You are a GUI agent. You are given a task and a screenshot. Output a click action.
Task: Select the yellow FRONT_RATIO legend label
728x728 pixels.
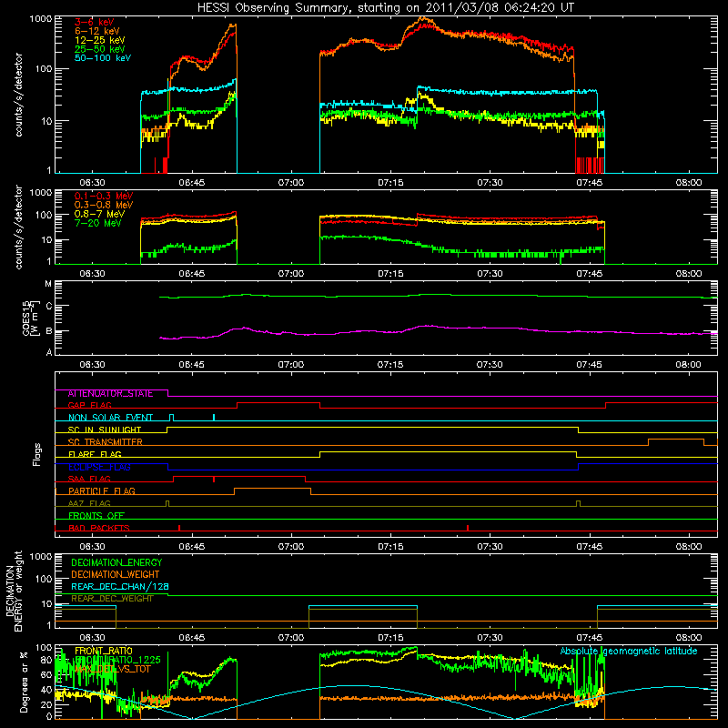point(104,651)
